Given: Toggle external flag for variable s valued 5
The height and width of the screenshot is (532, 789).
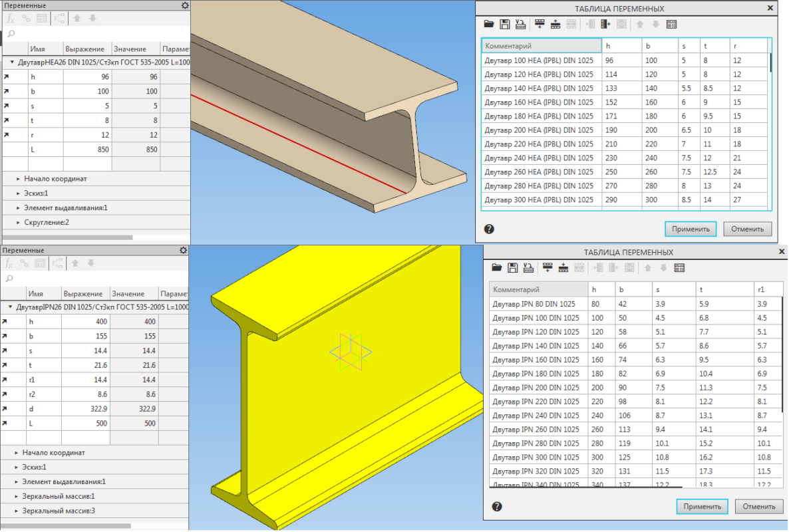Looking at the screenshot, I should click(x=7, y=106).
